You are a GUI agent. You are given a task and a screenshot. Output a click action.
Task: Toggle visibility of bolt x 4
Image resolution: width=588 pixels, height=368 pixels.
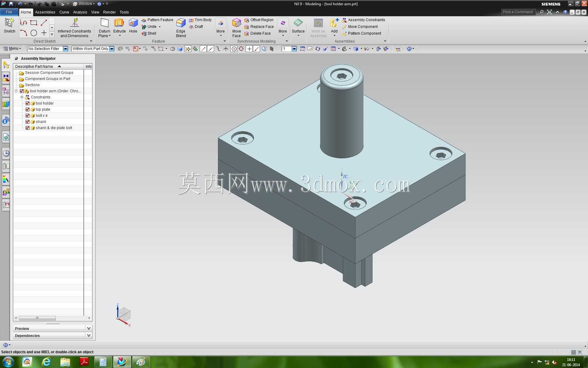point(28,116)
